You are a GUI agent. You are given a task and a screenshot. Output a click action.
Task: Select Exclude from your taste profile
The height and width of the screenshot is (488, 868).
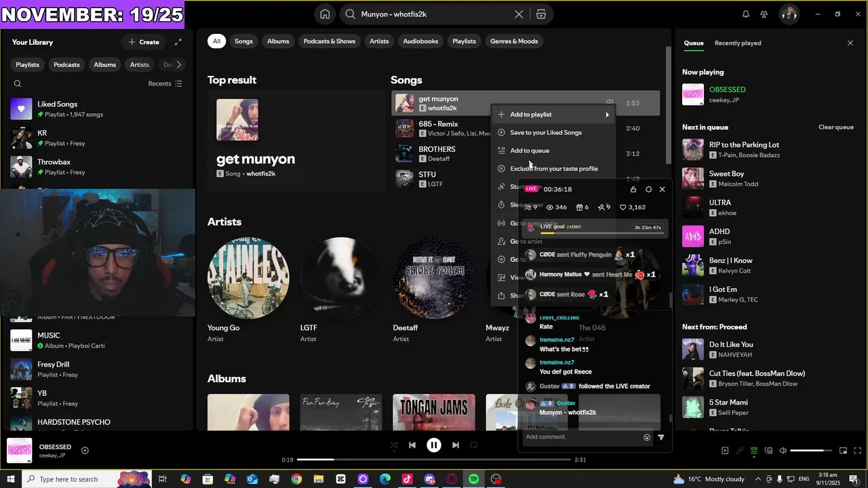(x=553, y=169)
